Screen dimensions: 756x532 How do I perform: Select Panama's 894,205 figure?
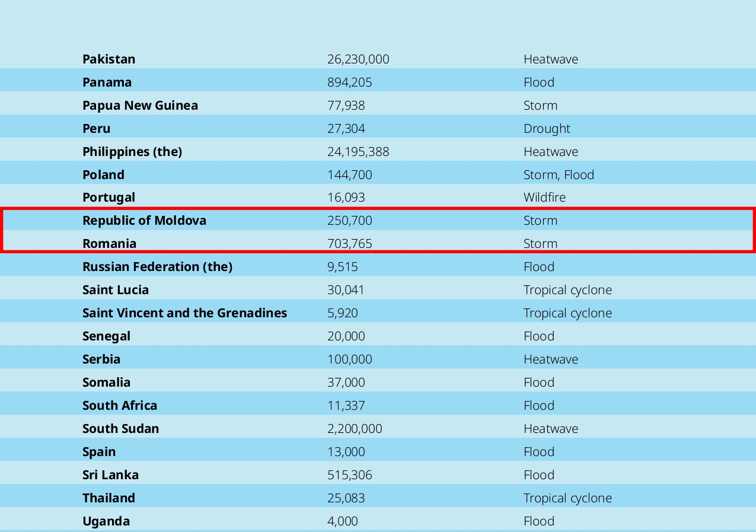tap(349, 82)
